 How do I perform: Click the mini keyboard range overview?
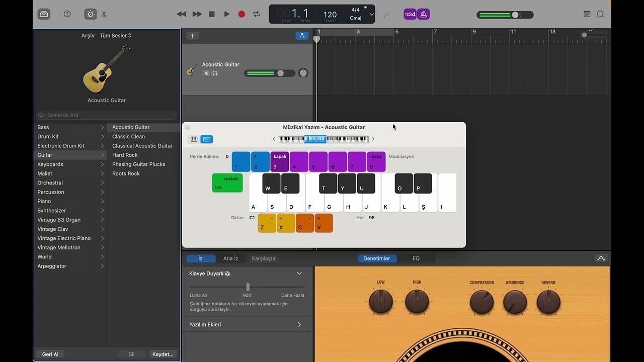point(324,139)
